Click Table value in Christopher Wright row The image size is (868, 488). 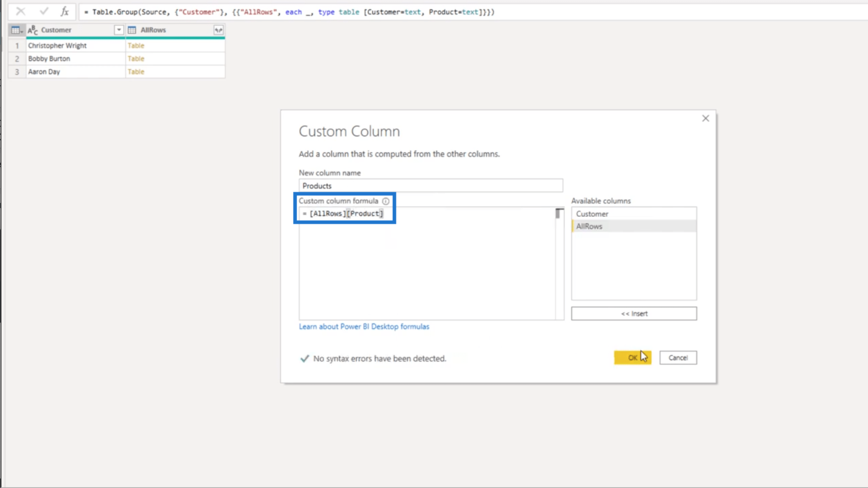[136, 45]
